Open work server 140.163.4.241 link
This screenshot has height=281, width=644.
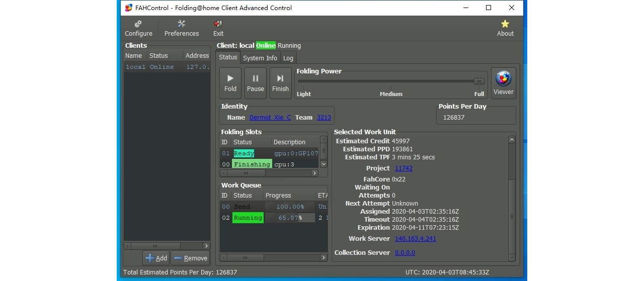click(416, 239)
